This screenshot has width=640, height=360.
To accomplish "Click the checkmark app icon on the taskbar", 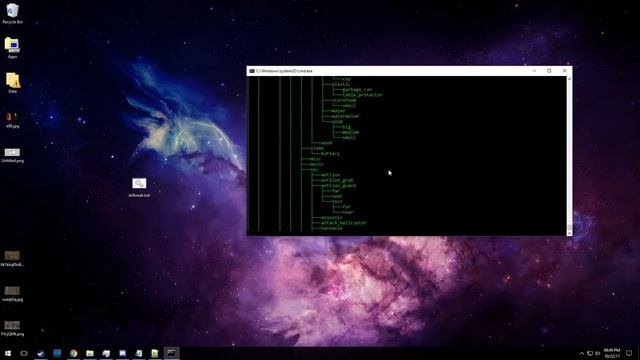I will pyautogui.click(x=40, y=353).
